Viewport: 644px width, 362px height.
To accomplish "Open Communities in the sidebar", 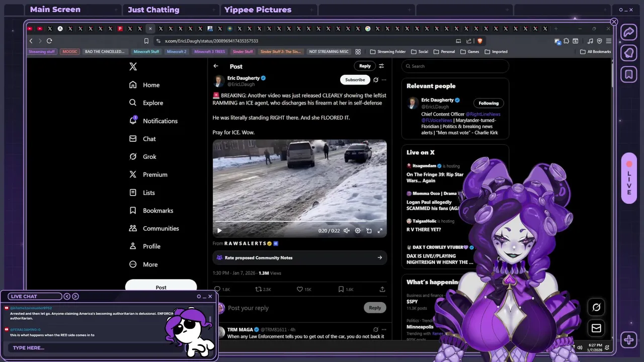I will 154,228.
